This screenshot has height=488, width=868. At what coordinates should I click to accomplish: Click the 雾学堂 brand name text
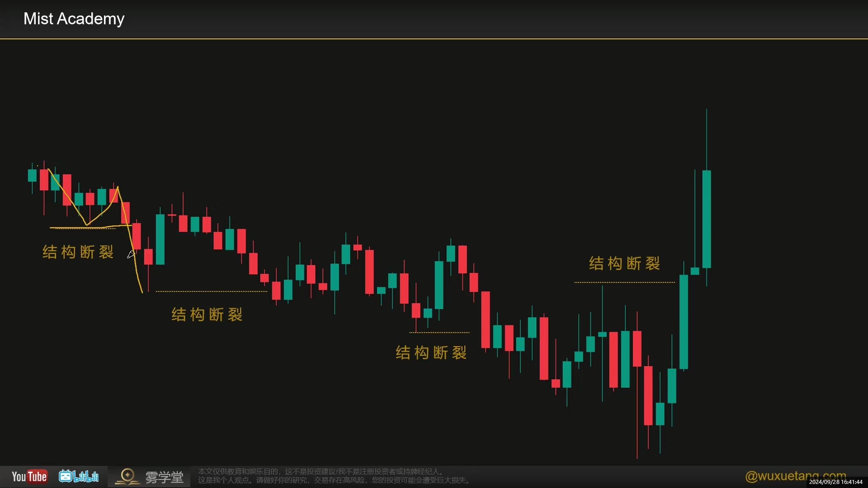pos(164,477)
